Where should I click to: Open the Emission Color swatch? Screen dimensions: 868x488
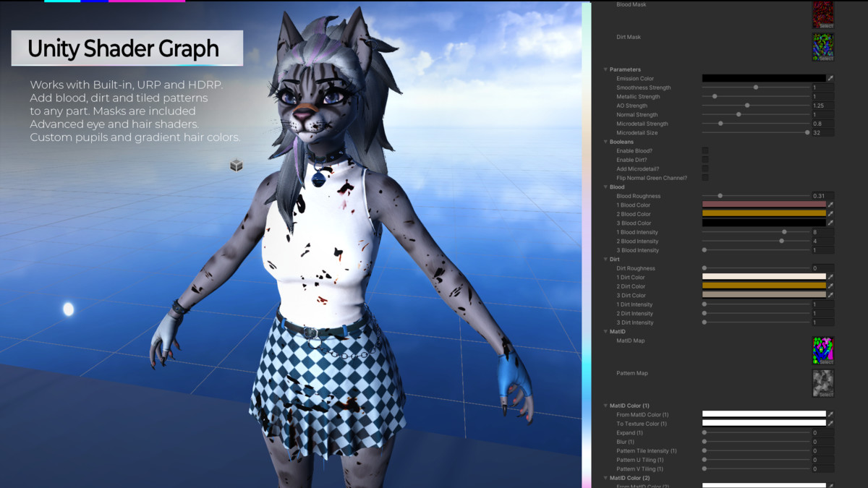pyautogui.click(x=764, y=78)
